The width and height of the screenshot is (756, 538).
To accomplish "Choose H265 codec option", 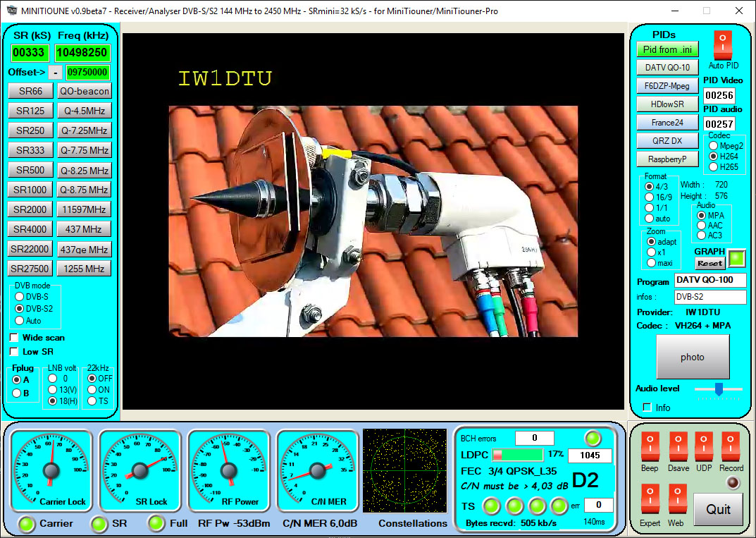I will [714, 167].
